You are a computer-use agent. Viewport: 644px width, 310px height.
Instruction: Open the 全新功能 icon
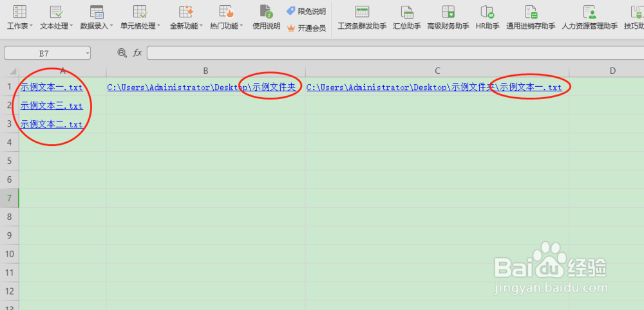(186, 12)
